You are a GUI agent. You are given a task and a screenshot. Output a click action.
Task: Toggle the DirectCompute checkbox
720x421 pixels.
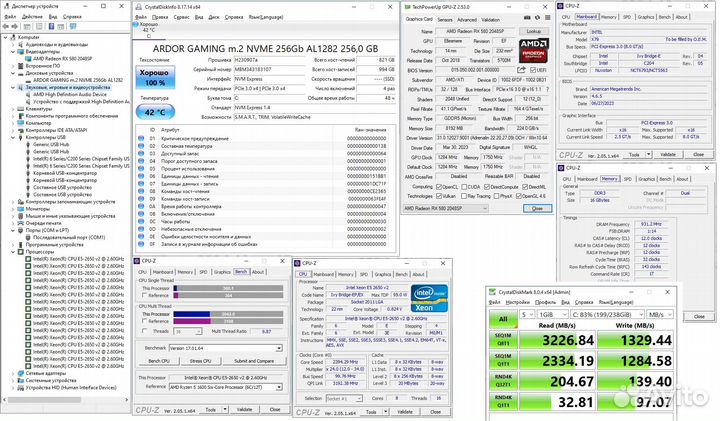click(487, 187)
